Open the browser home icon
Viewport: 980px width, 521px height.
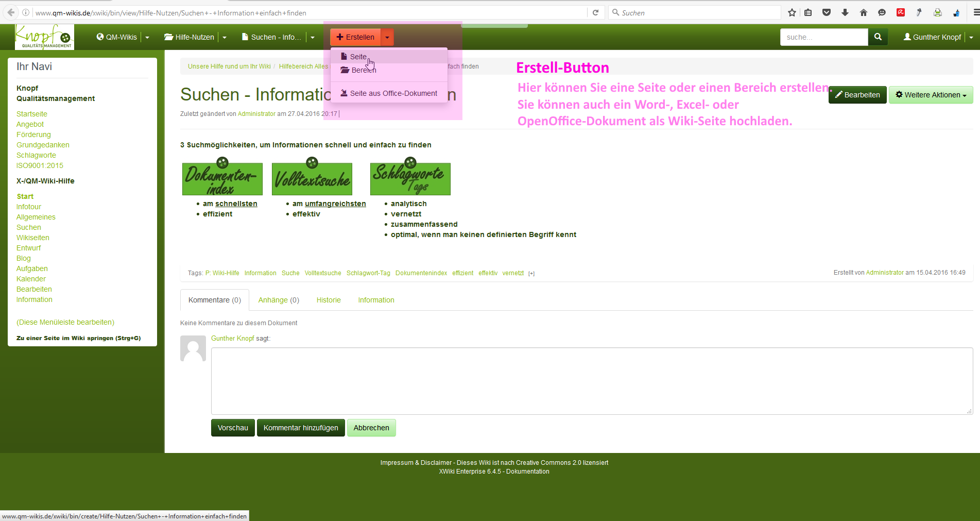pos(864,13)
